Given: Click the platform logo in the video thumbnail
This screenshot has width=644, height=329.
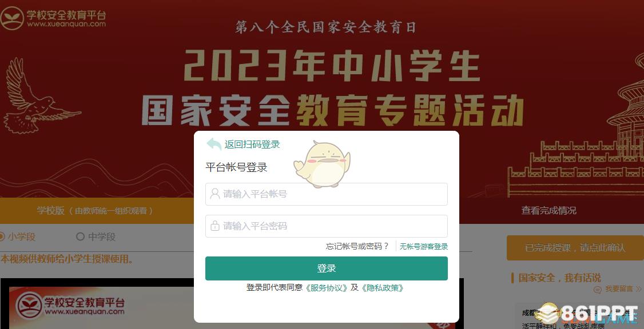Looking at the screenshot, I should pyautogui.click(x=70, y=306).
